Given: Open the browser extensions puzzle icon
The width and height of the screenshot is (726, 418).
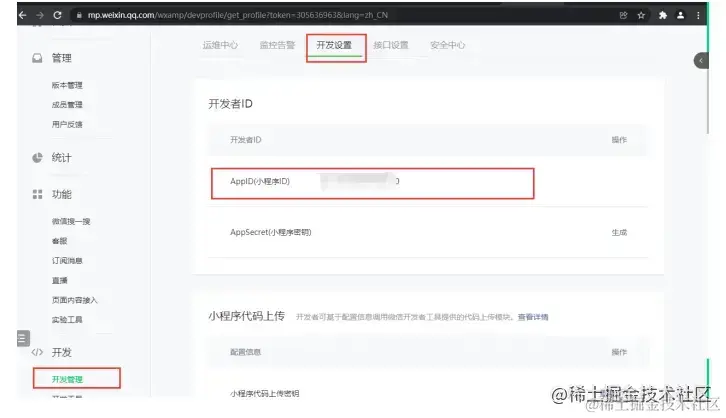Looking at the screenshot, I should pyautogui.click(x=663, y=15).
